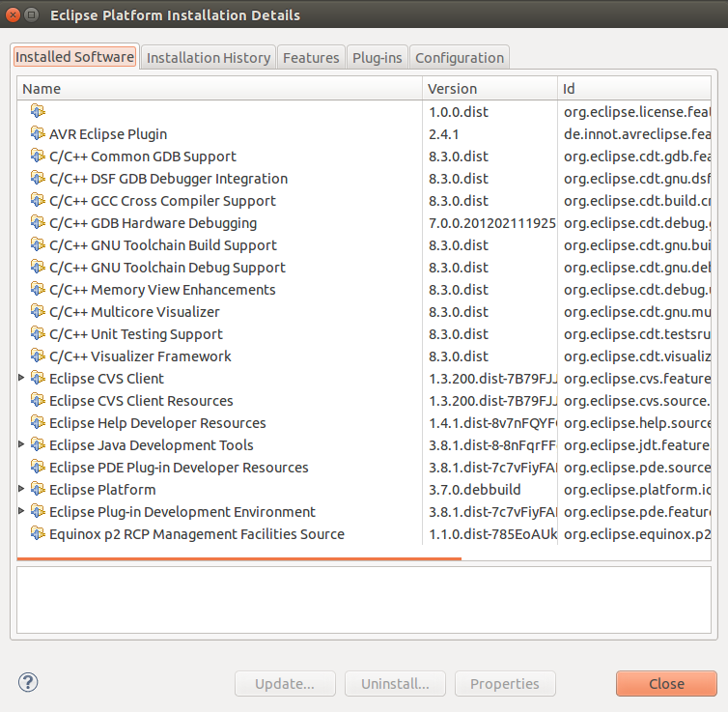Click icon beside C/C++ Unit Testing Support
The image size is (728, 712).
click(38, 334)
